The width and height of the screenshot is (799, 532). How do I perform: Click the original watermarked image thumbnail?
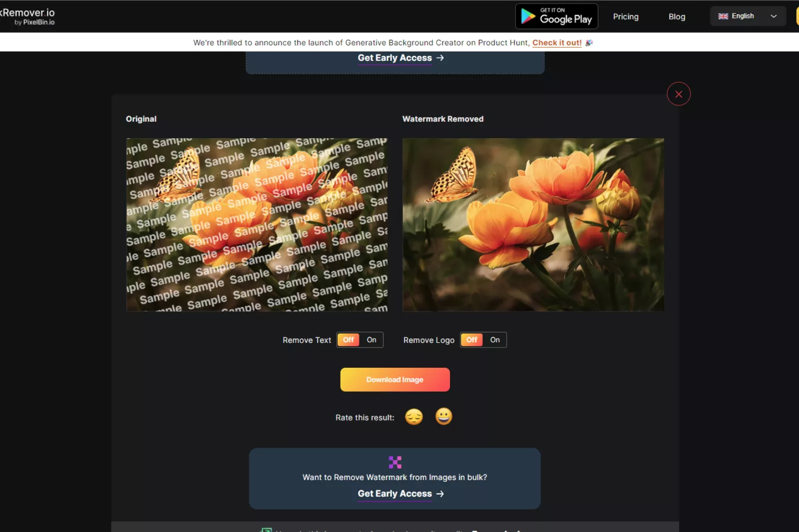pos(257,225)
